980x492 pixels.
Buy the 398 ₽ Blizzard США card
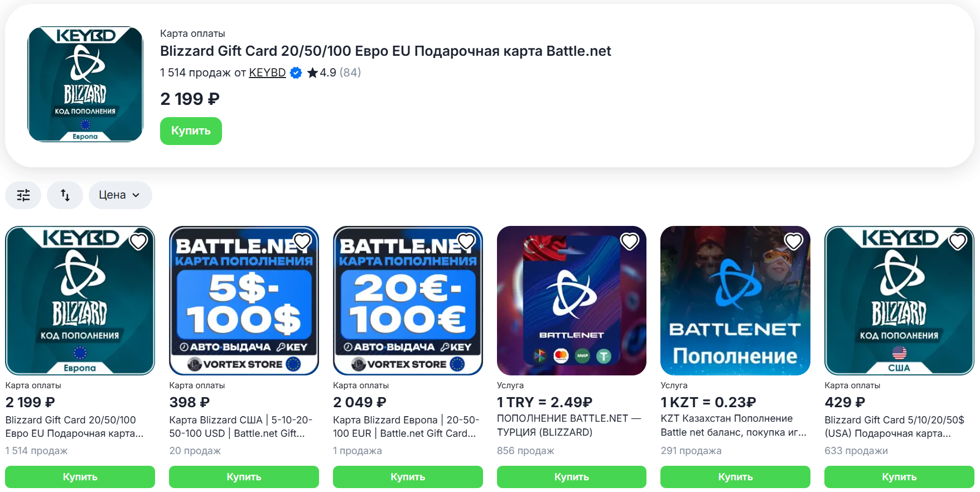pos(244,477)
